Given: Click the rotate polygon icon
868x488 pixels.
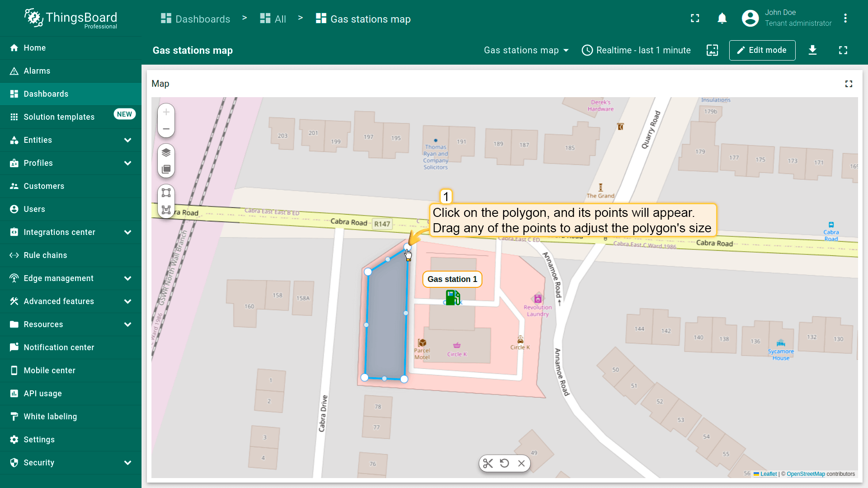Looking at the screenshot, I should coord(505,463).
